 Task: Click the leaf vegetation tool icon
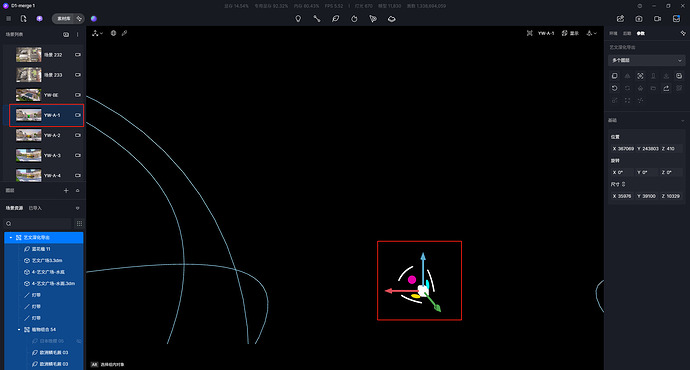[x=335, y=18]
